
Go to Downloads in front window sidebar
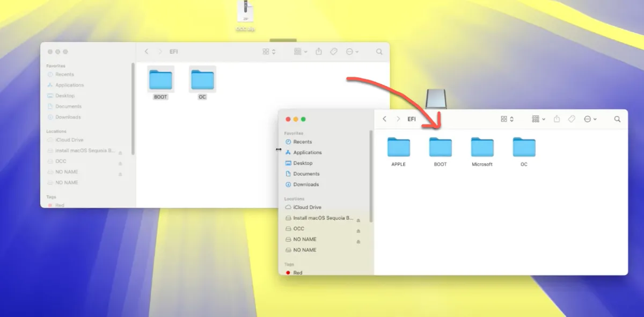[305, 184]
